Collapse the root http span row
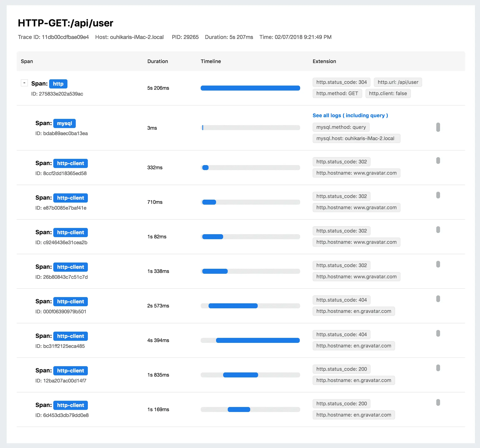This screenshot has height=448, width=480. 24,83
